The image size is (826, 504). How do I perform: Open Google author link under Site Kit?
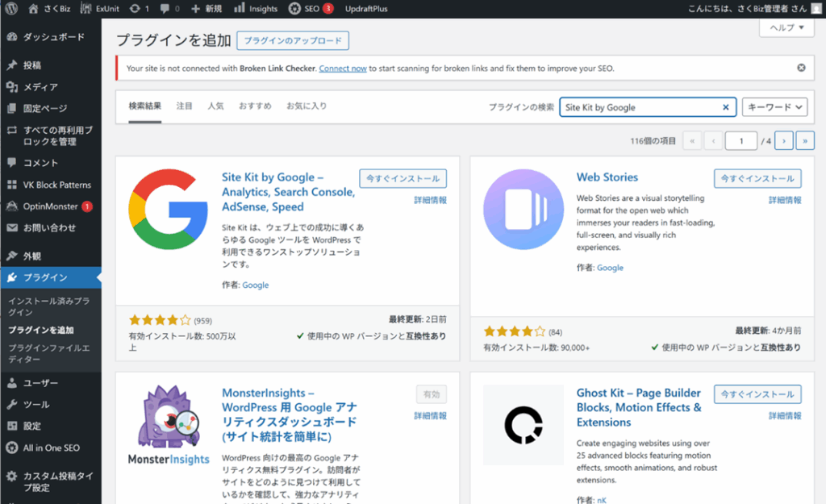pyautogui.click(x=256, y=285)
